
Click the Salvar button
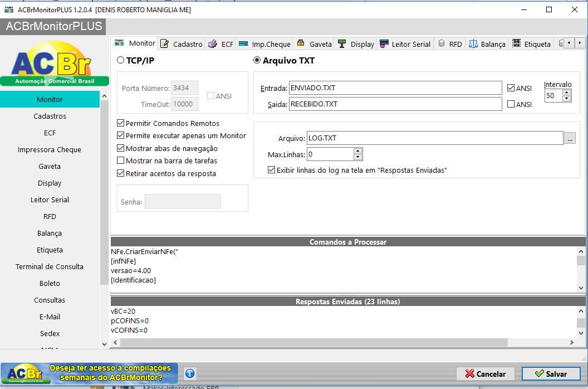(551, 373)
